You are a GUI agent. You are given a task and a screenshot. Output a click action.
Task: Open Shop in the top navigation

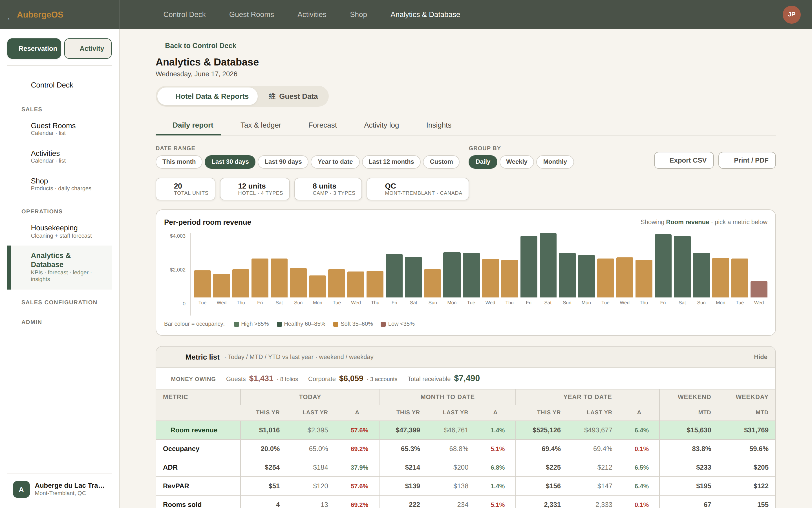click(358, 14)
